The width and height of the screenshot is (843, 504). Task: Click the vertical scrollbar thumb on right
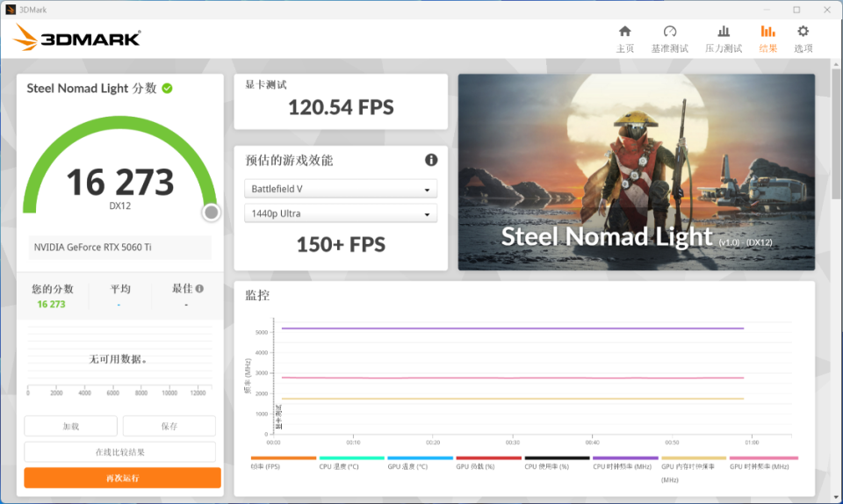[836, 133]
